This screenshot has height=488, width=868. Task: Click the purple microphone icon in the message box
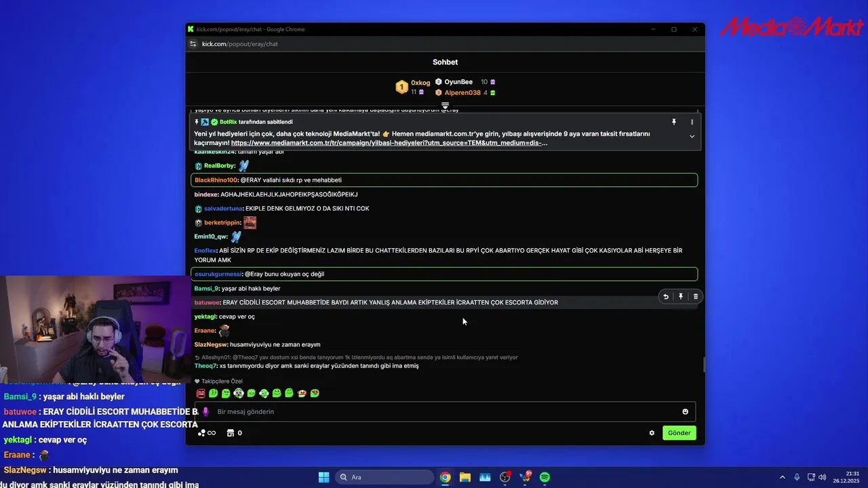[x=205, y=411]
